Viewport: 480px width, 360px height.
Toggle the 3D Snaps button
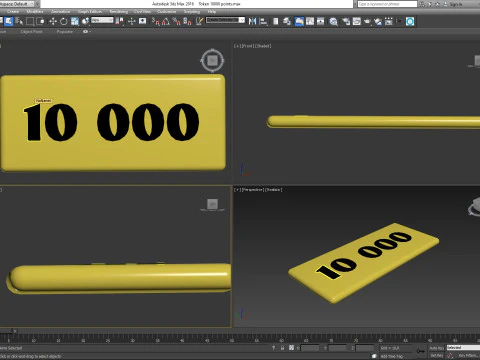156,21
